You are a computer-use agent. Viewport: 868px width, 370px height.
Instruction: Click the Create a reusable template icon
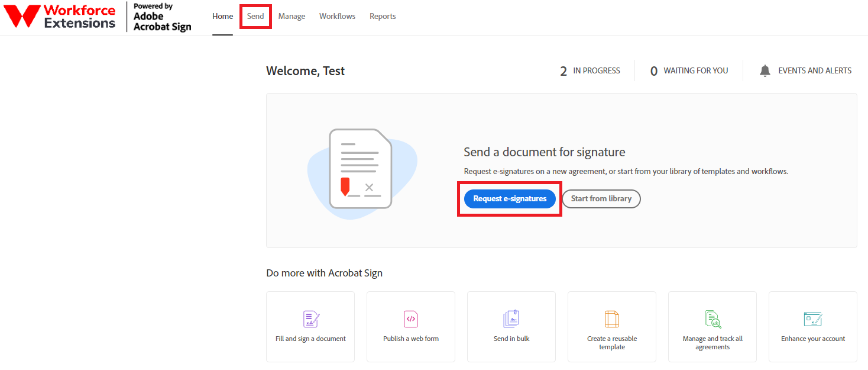point(612,319)
